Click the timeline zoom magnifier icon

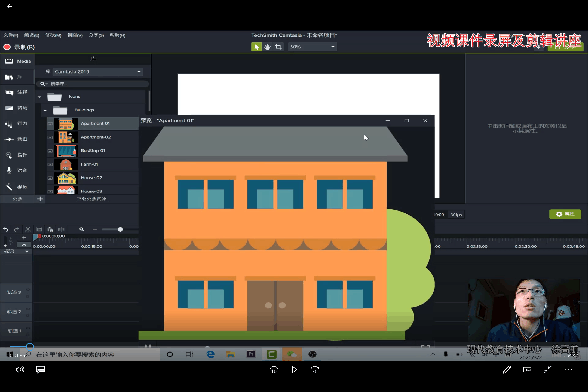point(82,229)
